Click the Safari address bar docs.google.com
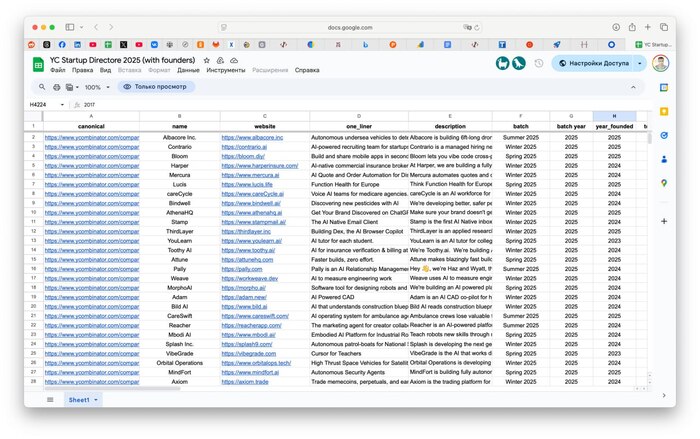The image size is (700, 439). click(350, 27)
